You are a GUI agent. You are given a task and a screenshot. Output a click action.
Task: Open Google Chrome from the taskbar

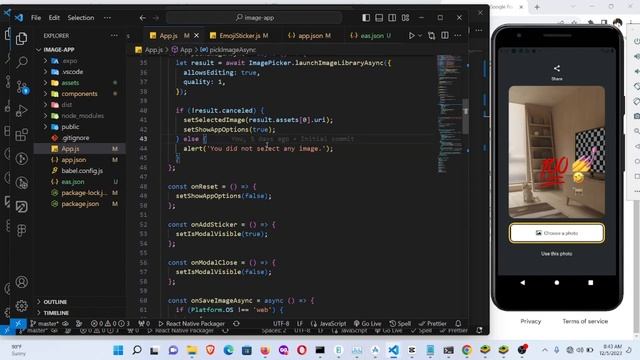pos(467,350)
